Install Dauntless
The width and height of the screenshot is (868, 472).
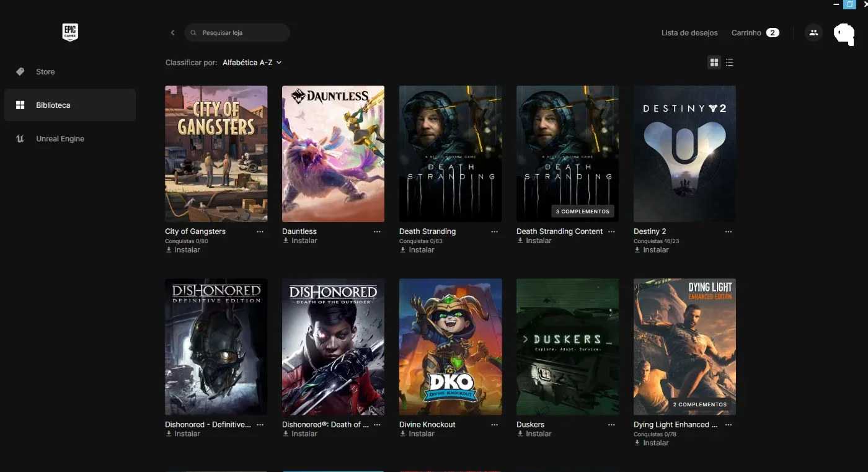tap(300, 241)
